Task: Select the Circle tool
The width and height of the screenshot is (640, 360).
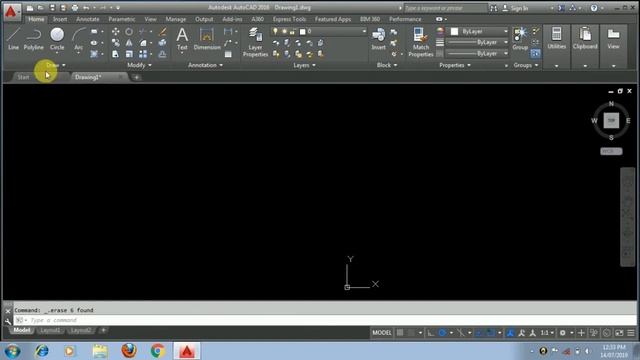Action: [x=57, y=39]
